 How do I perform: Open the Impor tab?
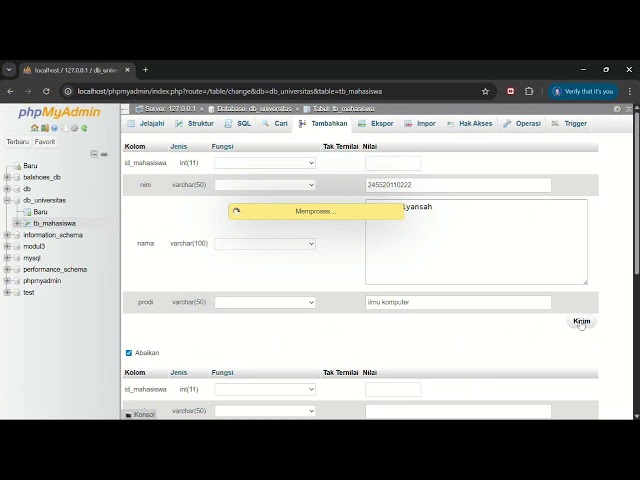click(420, 124)
